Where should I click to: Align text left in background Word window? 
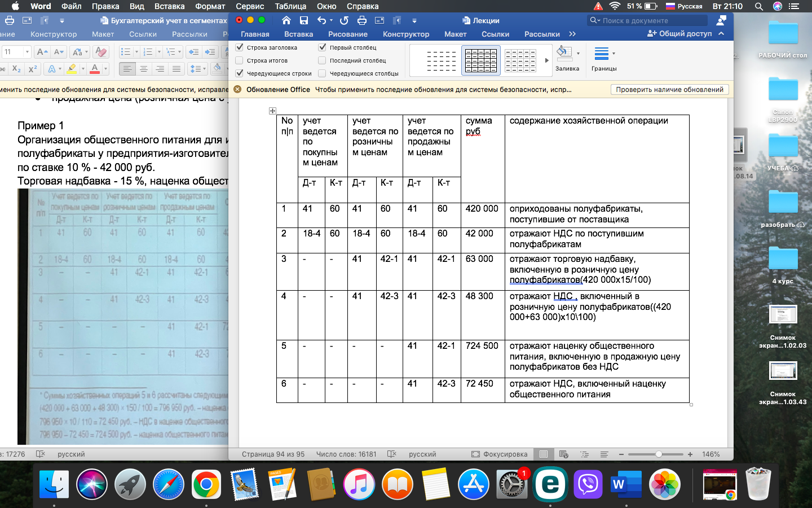click(x=127, y=69)
